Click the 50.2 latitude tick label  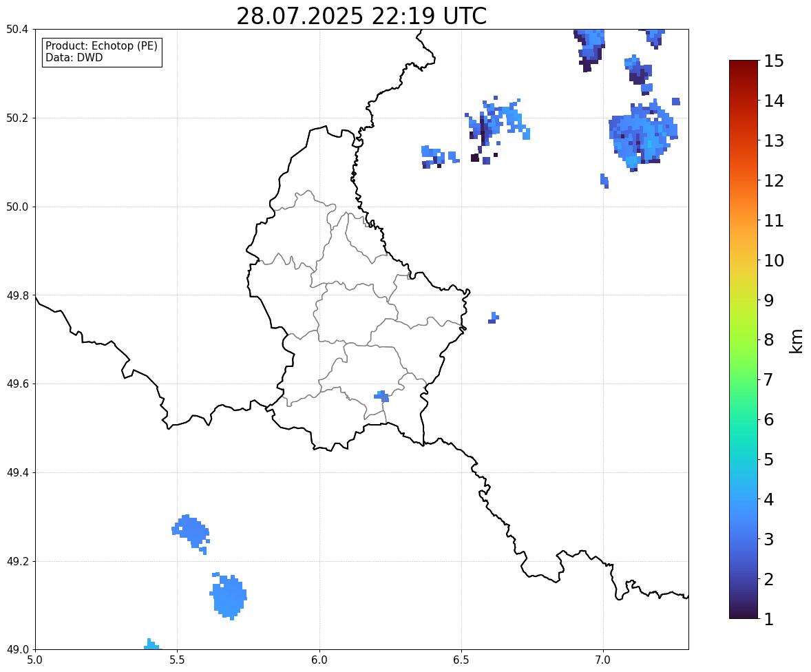17,118
